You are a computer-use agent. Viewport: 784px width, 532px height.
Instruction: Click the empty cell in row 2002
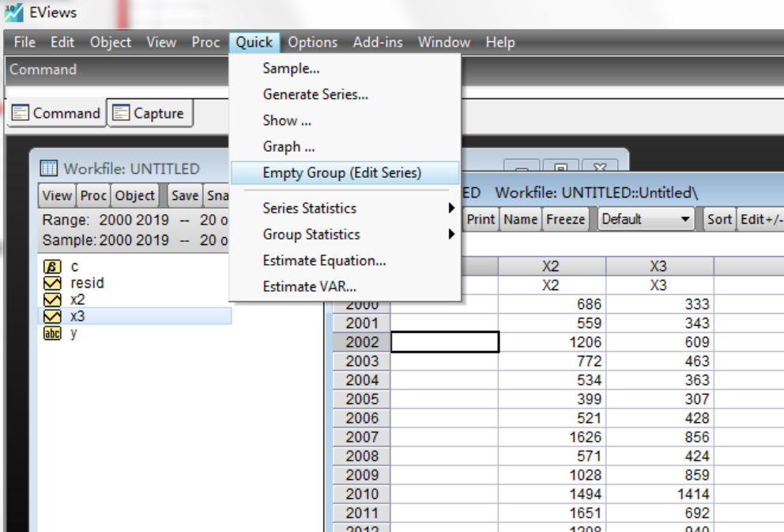(444, 342)
